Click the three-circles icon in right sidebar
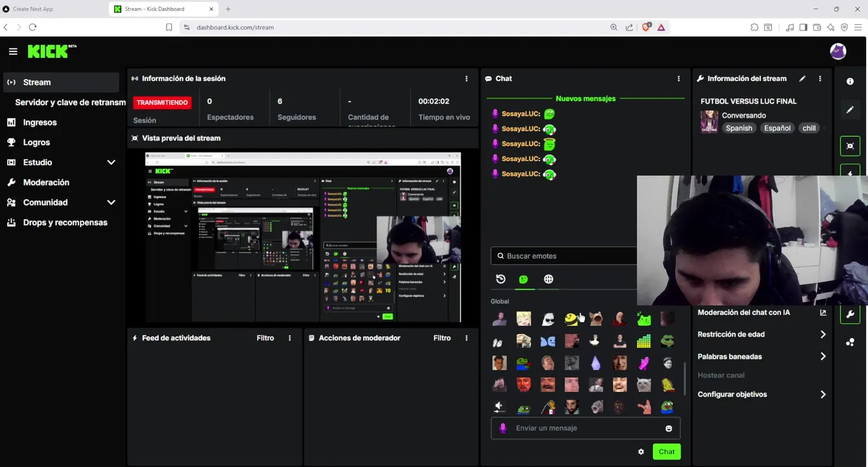The width and height of the screenshot is (868, 467). click(850, 342)
